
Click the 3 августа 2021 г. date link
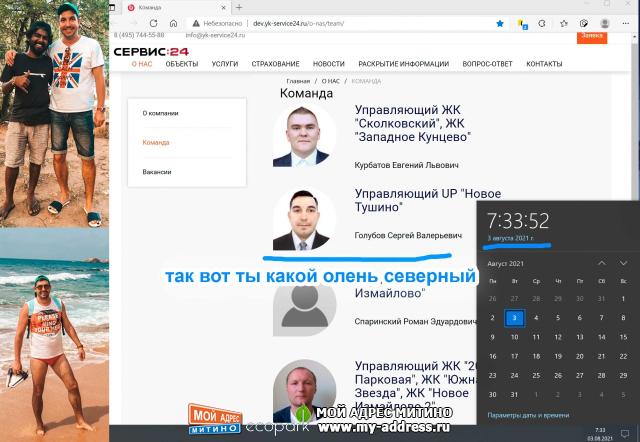[x=511, y=238]
